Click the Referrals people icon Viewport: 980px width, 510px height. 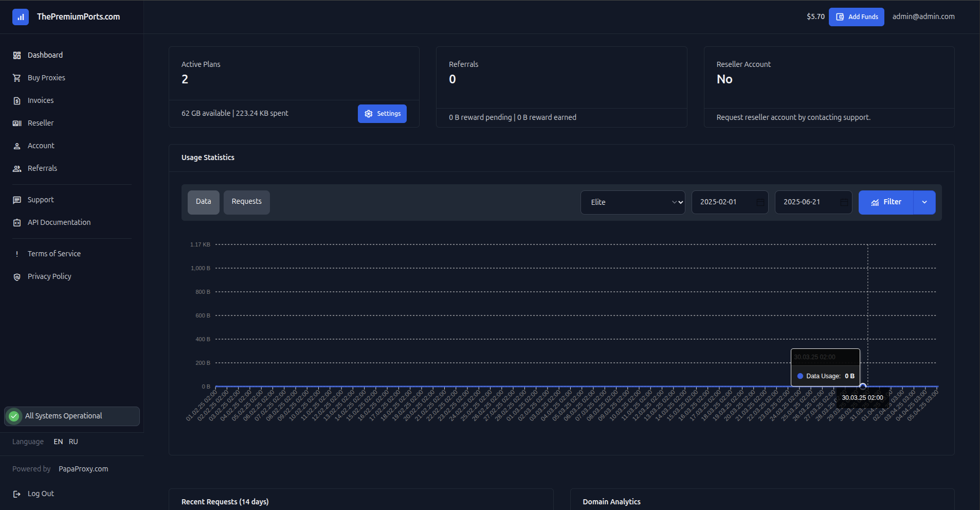(x=17, y=168)
